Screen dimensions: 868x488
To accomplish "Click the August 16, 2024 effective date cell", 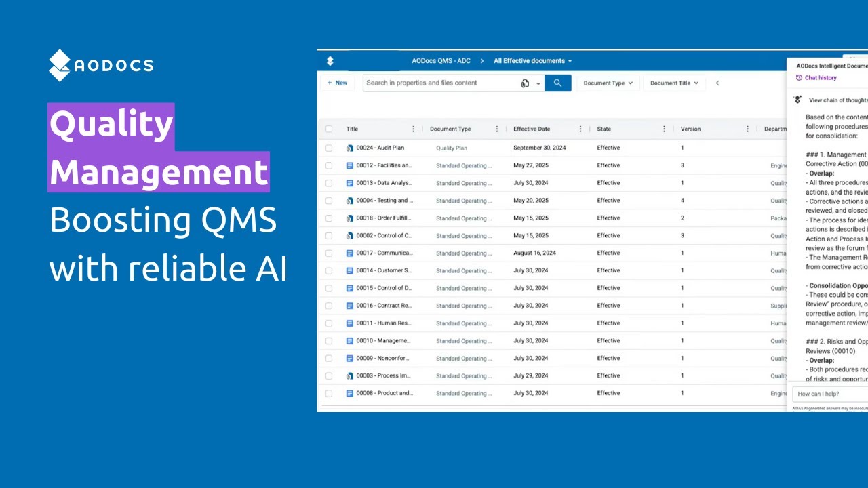I will click(x=535, y=253).
